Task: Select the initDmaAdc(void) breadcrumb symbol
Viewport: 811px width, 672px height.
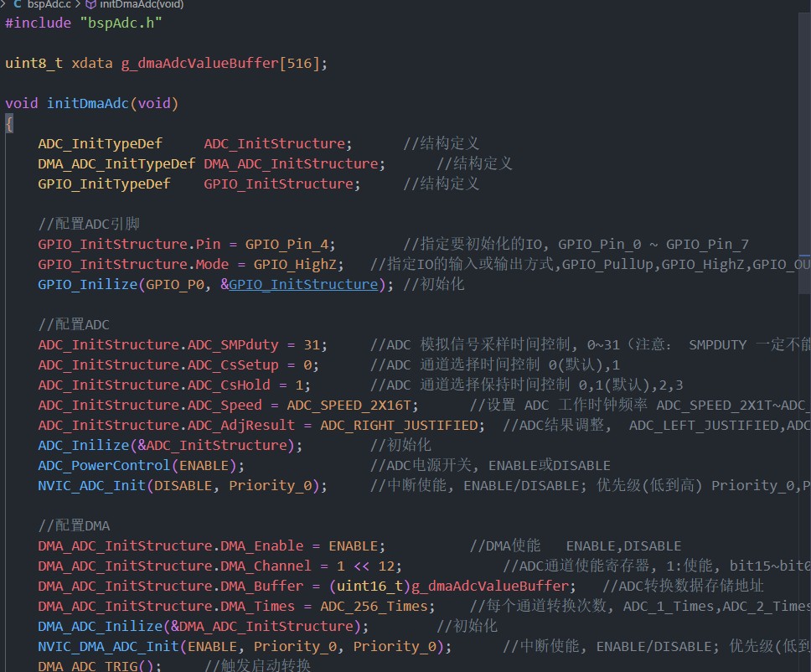Action: tap(142, 4)
